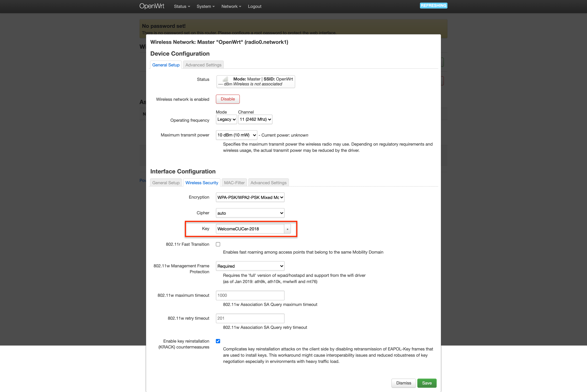Viewport: 587px width, 392px height.
Task: Enable 802.11r Fast Transition checkbox
Action: (218, 244)
